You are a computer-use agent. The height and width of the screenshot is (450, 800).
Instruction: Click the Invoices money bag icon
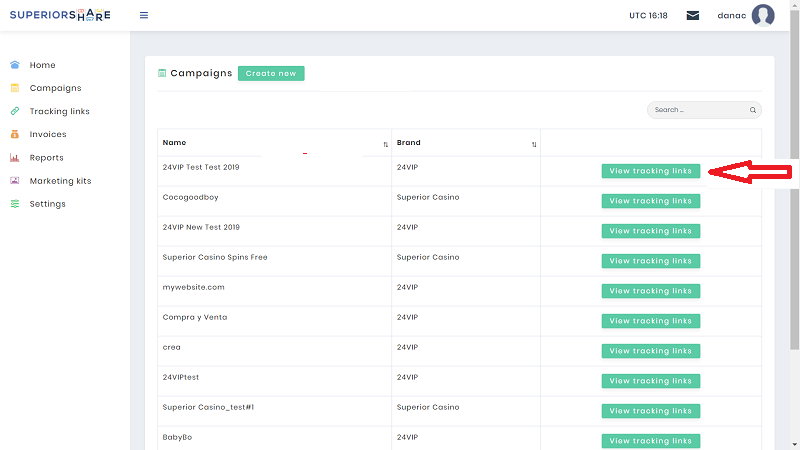(x=15, y=134)
